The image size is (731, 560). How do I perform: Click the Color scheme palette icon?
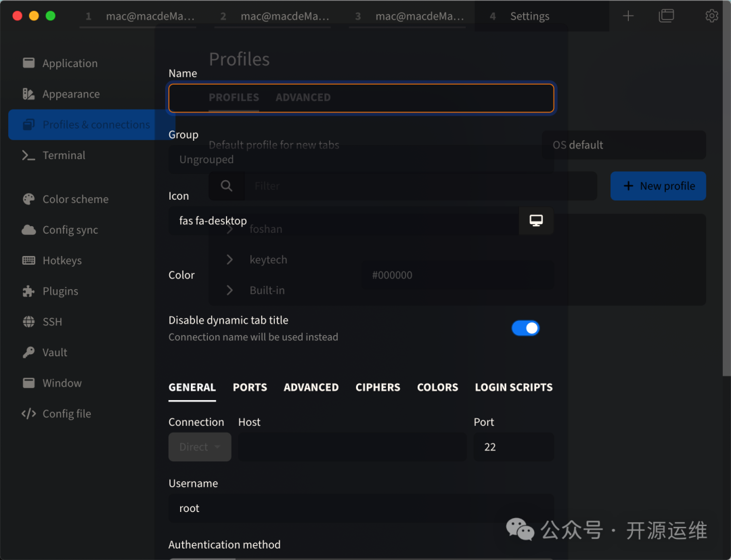click(x=28, y=199)
